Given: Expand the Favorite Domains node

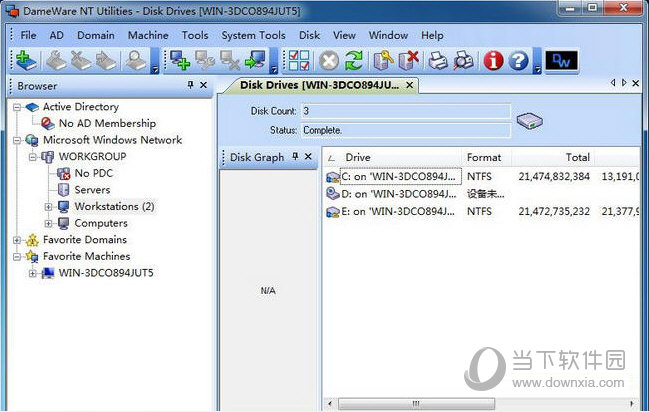Looking at the screenshot, I should pyautogui.click(x=17, y=240).
